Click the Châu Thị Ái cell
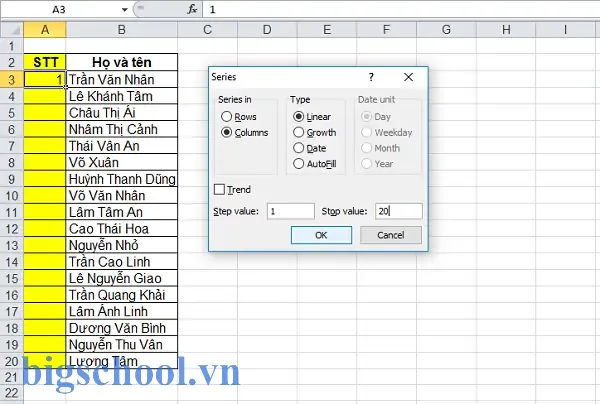 (122, 112)
